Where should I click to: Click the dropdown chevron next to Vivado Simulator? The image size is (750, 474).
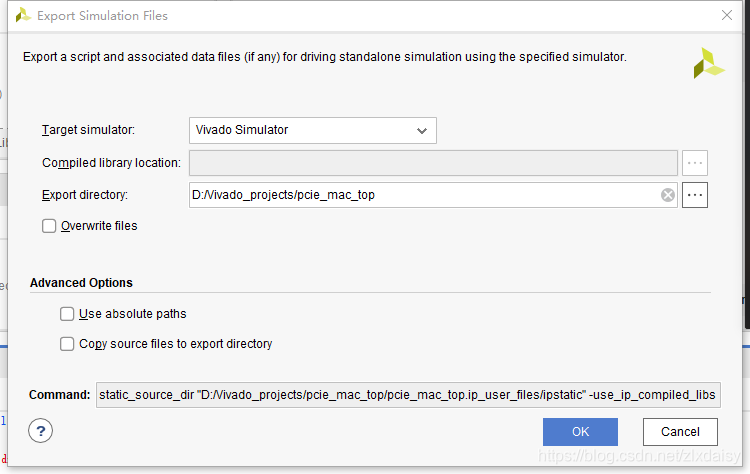point(421,131)
